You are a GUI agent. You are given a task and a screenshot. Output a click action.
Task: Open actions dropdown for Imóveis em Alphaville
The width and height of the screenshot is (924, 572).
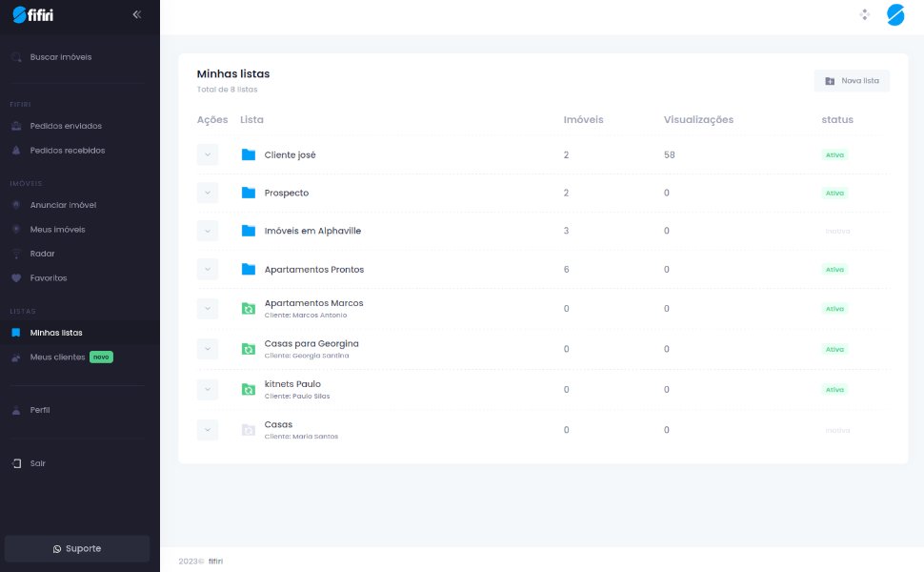(x=208, y=231)
